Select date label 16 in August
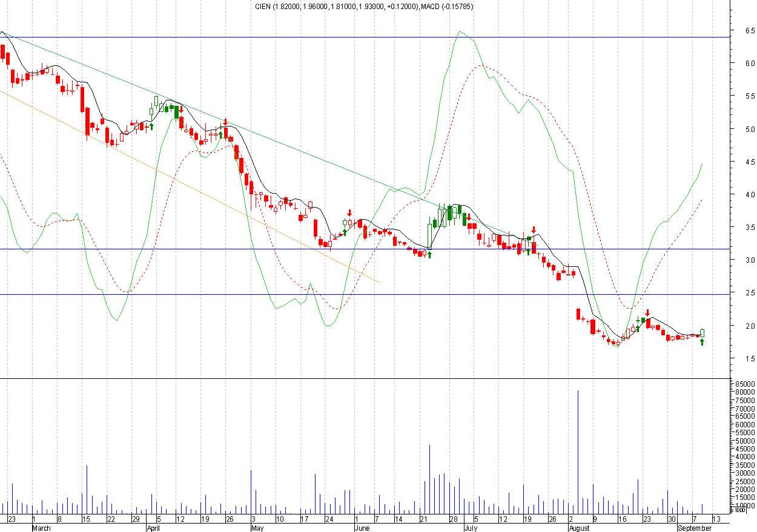The width and height of the screenshot is (757, 532). pyautogui.click(x=622, y=519)
